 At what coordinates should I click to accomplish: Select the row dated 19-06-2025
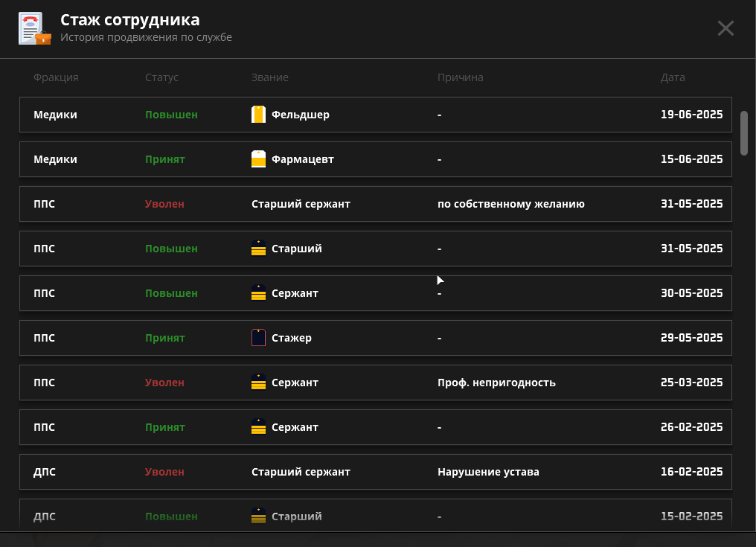coord(375,115)
